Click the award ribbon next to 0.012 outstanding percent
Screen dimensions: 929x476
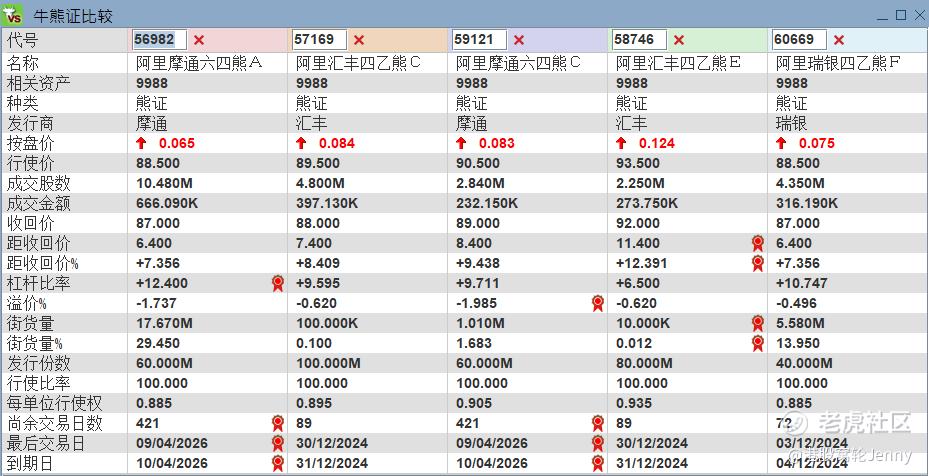point(758,343)
